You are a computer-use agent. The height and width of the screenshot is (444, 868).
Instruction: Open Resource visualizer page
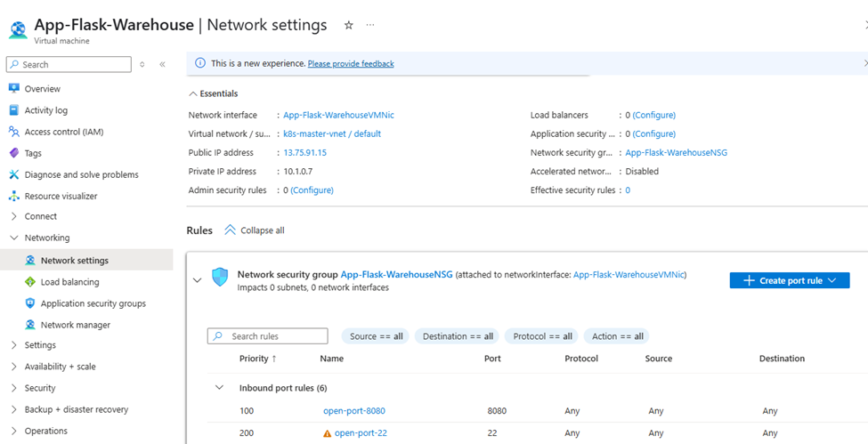point(61,196)
